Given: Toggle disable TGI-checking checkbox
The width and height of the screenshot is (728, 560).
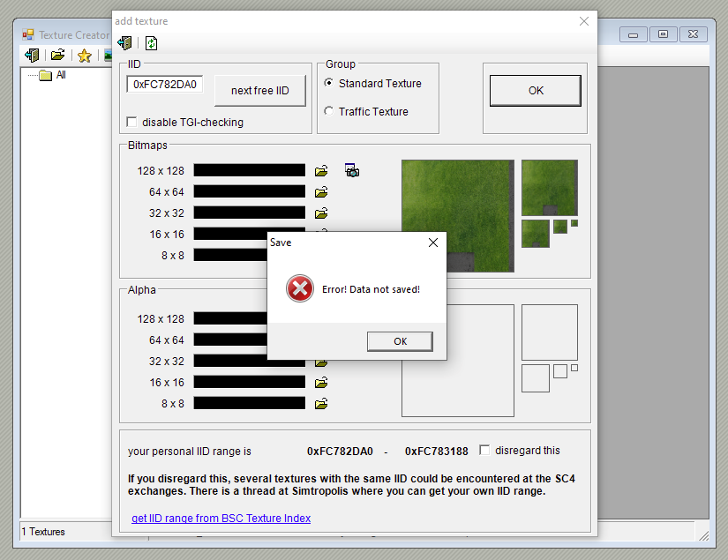Looking at the screenshot, I should [x=131, y=122].
